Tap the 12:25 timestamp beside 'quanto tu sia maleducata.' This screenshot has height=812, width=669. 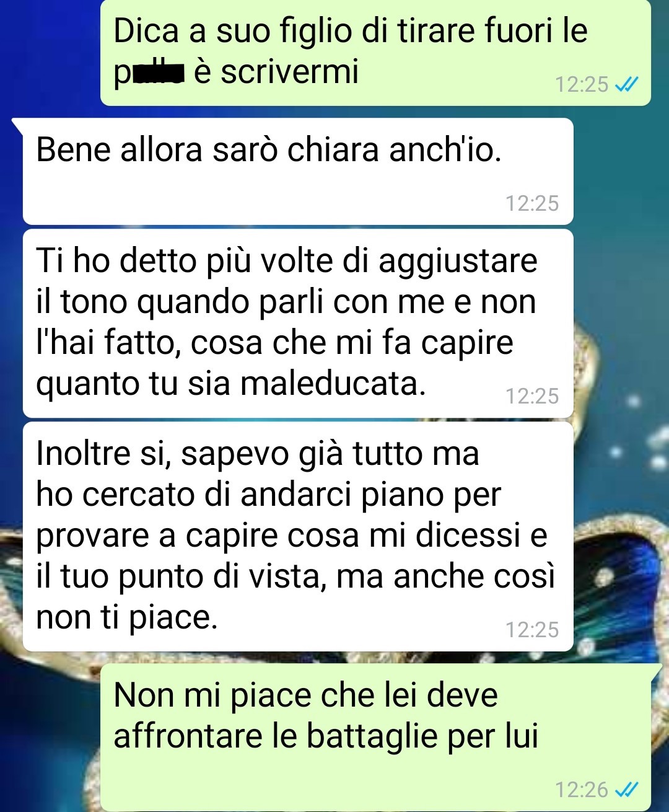click(532, 396)
